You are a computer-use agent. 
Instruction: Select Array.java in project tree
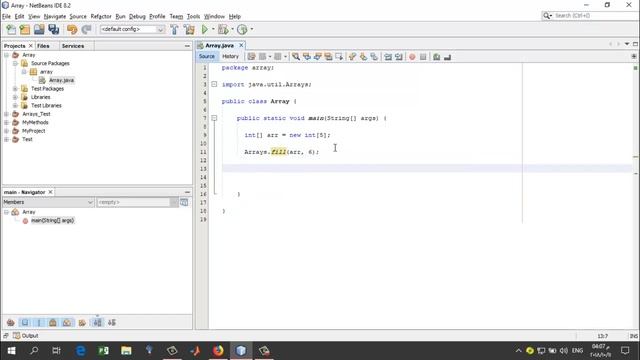click(x=61, y=80)
